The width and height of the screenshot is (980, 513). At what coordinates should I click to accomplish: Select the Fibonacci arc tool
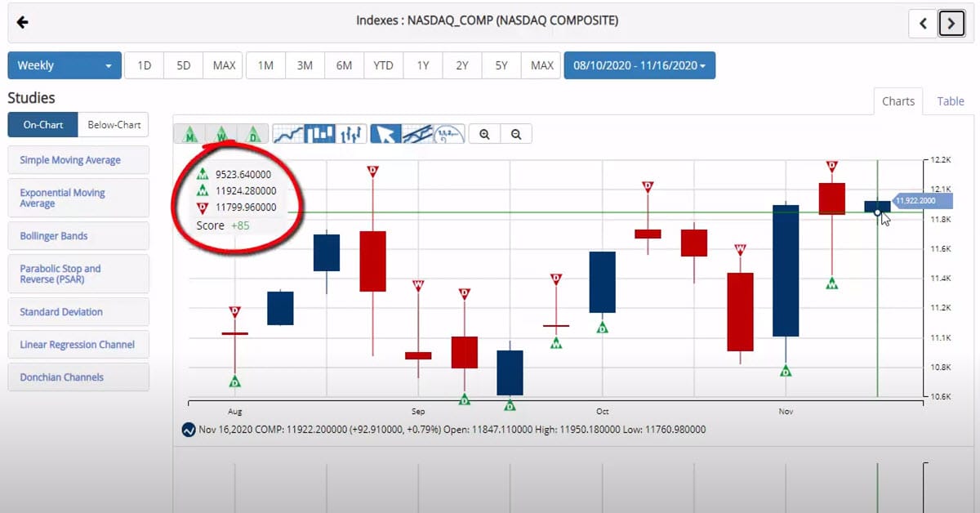point(448,134)
